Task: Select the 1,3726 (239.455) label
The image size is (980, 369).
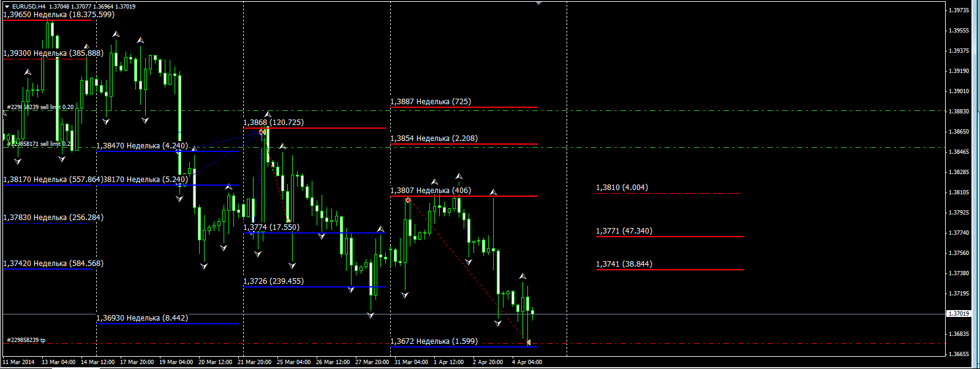Action: click(x=273, y=281)
